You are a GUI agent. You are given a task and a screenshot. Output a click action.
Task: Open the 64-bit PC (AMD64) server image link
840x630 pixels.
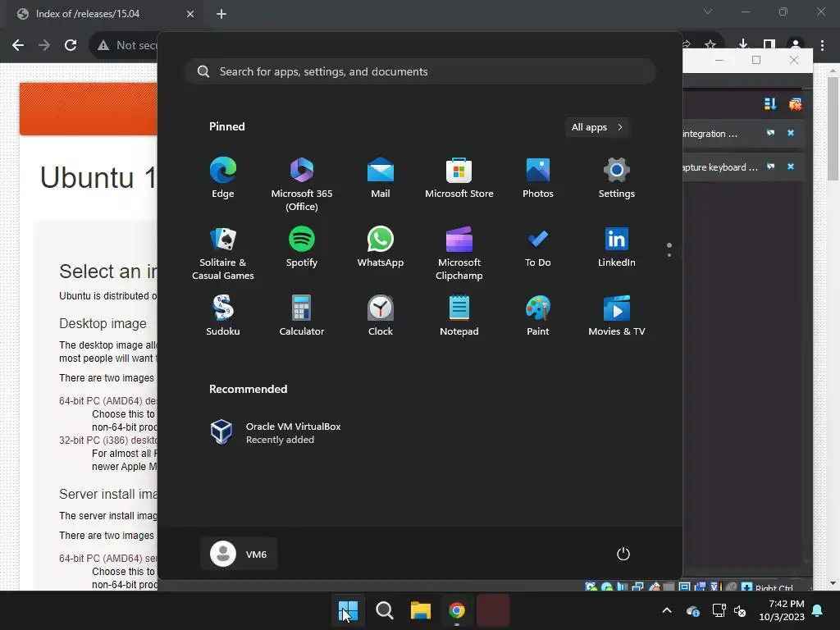[108, 558]
